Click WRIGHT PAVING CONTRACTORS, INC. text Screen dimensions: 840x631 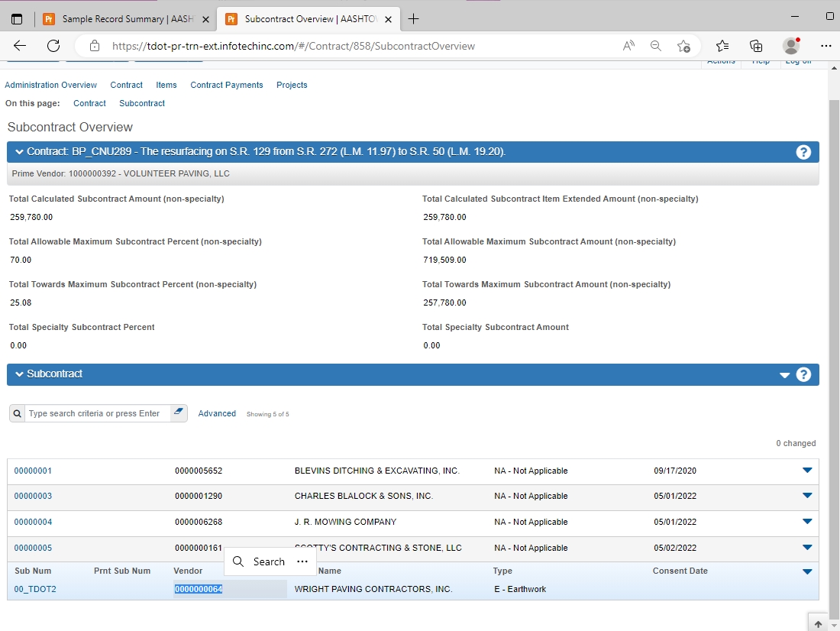click(x=373, y=589)
